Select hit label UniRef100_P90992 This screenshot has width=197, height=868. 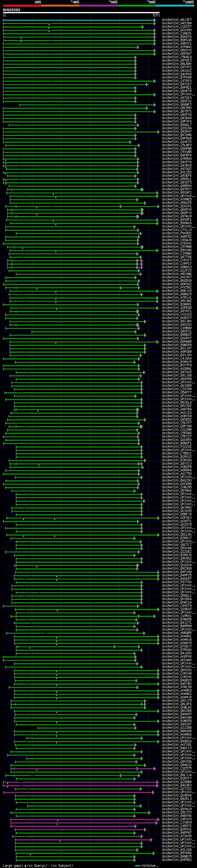177,233
